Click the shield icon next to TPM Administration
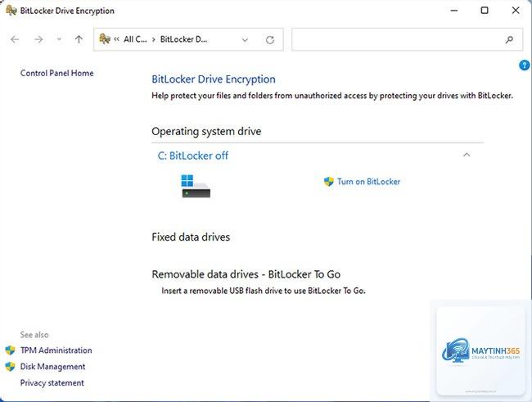Image resolution: width=532 pixels, height=402 pixels. [x=10, y=350]
